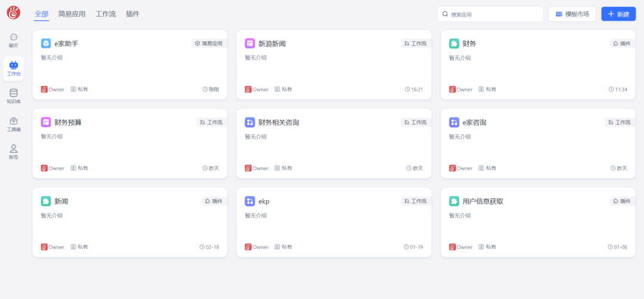Open the 用户信息获取 card title
The image size is (644, 299).
coord(483,202)
